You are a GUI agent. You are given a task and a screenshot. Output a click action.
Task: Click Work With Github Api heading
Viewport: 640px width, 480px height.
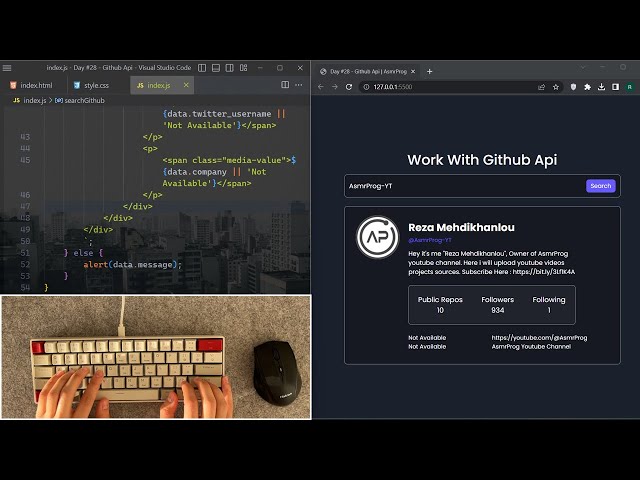point(482,160)
